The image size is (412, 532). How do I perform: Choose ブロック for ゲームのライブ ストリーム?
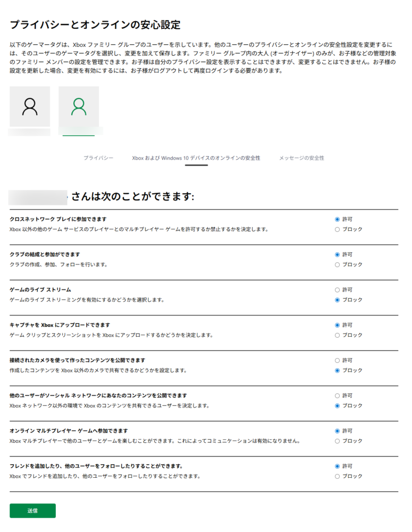[337, 300]
